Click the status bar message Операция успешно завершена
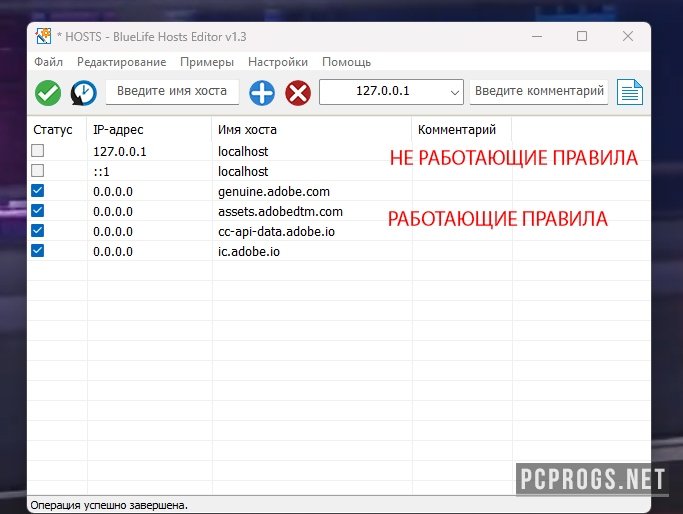Screen dimensions: 683x514 109,505
